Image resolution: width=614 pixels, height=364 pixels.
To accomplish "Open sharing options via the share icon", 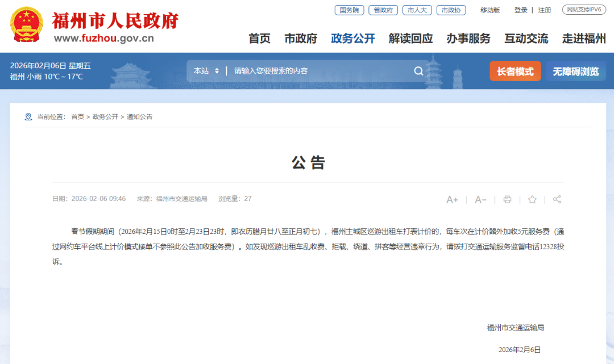I will 557,199.
